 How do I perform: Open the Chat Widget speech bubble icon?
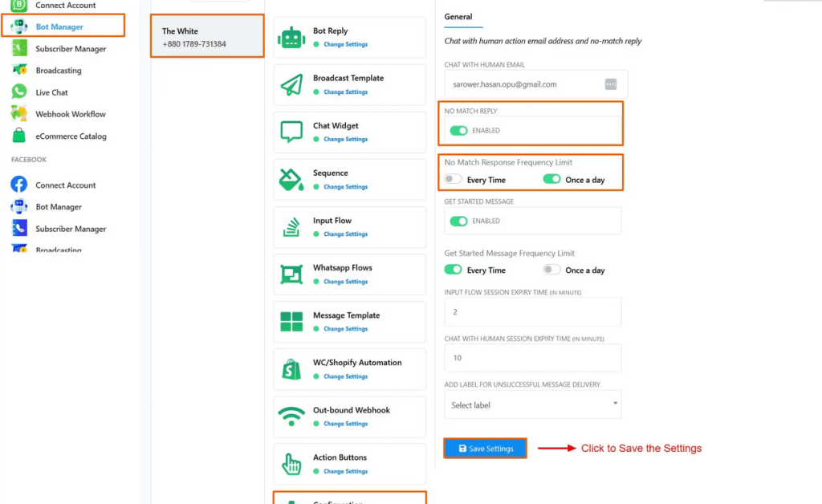point(291,132)
